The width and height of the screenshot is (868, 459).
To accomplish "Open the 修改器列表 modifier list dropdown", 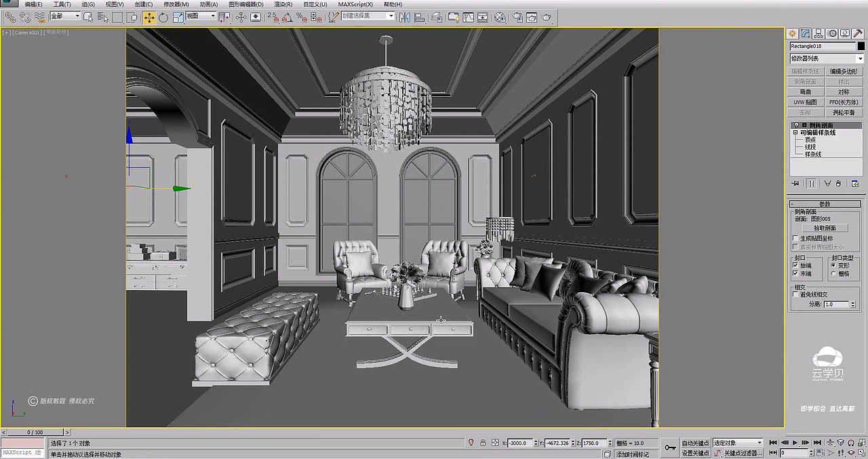I will point(827,58).
